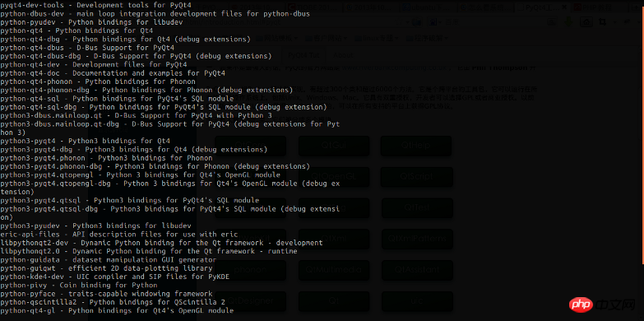Expand the 网站模板 bookmarks folder
This screenshot has width=644, height=321.
point(276,38)
